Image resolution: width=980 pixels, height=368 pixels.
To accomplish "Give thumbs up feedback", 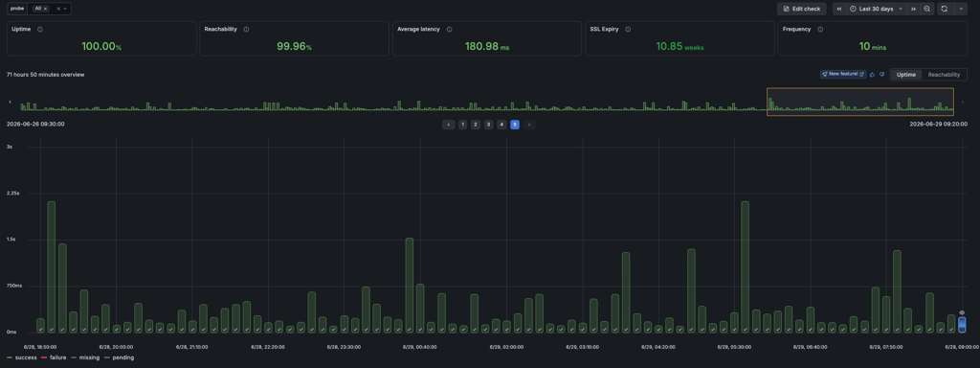I will pos(873,74).
